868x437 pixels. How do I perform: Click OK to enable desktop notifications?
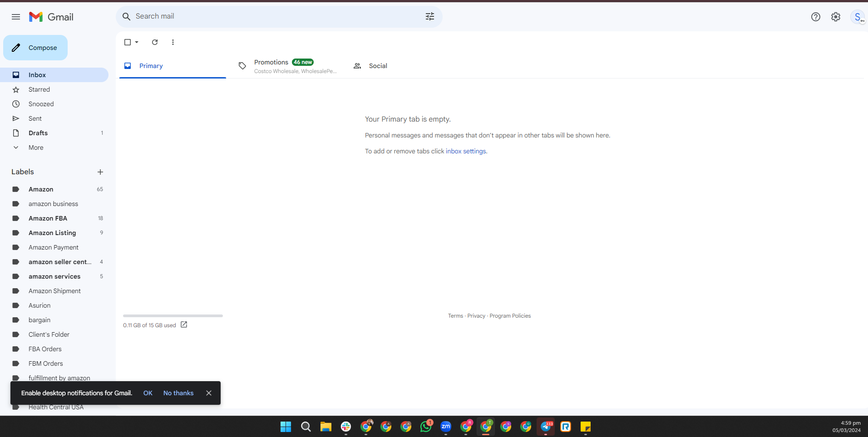[148, 393]
